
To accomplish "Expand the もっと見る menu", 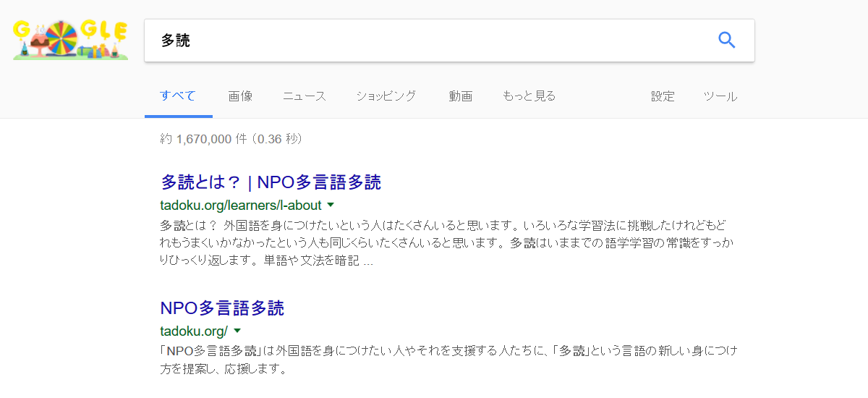I will 529,96.
